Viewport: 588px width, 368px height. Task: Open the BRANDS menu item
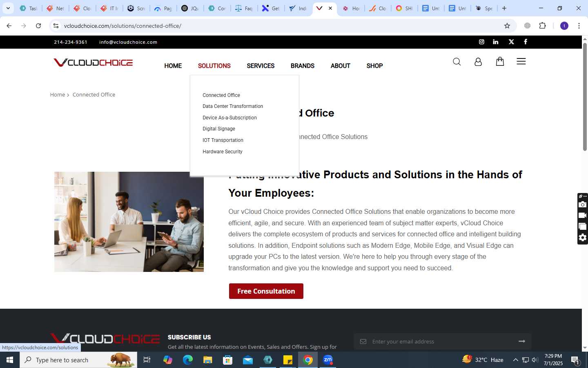[x=303, y=66]
